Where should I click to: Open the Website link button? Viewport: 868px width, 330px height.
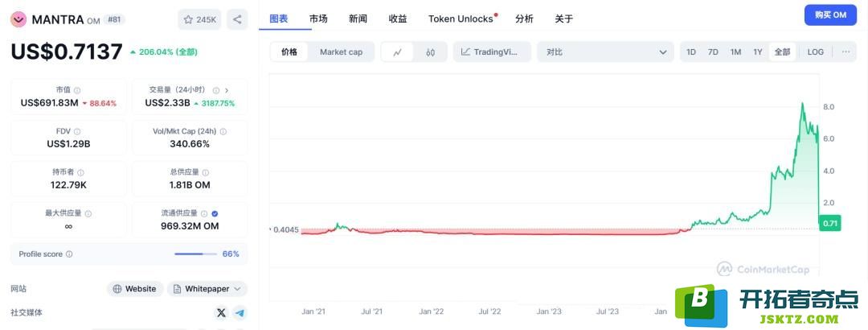[x=135, y=289]
